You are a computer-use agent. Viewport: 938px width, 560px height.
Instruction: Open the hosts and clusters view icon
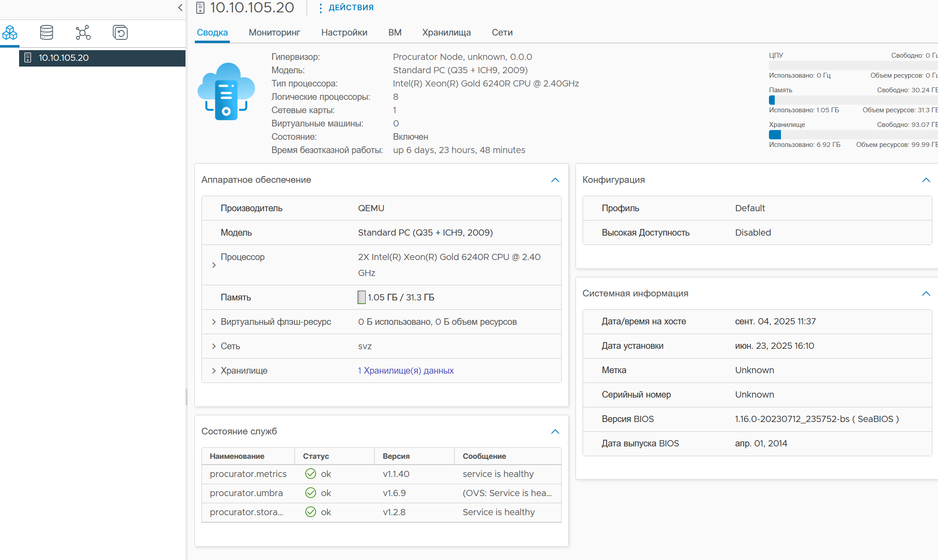pyautogui.click(x=10, y=33)
